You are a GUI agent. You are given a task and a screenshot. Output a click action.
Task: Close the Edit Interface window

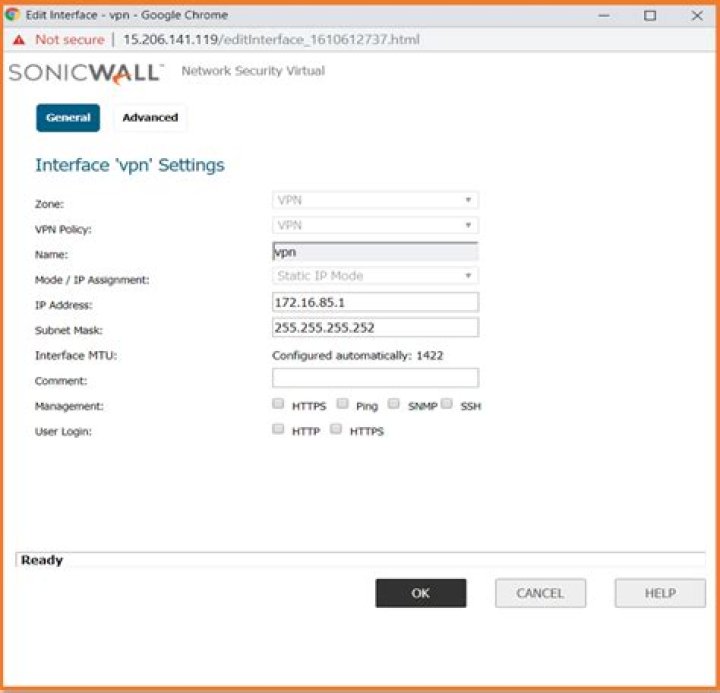(x=697, y=16)
